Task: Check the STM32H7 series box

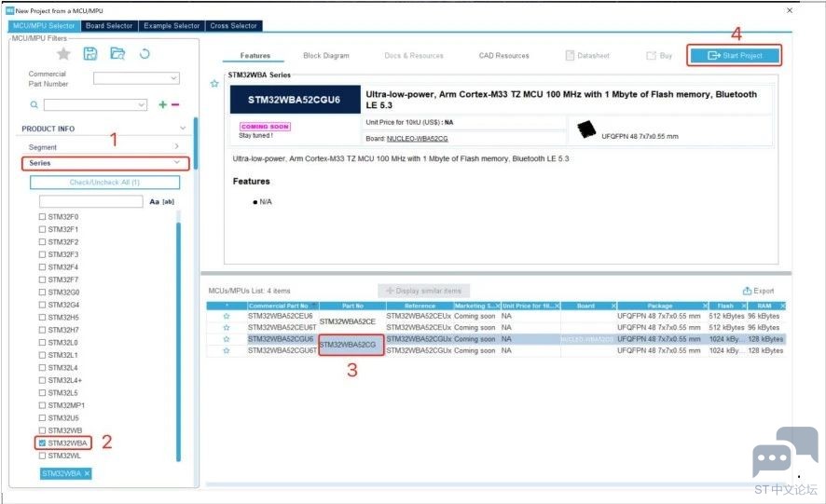Action: point(42,330)
